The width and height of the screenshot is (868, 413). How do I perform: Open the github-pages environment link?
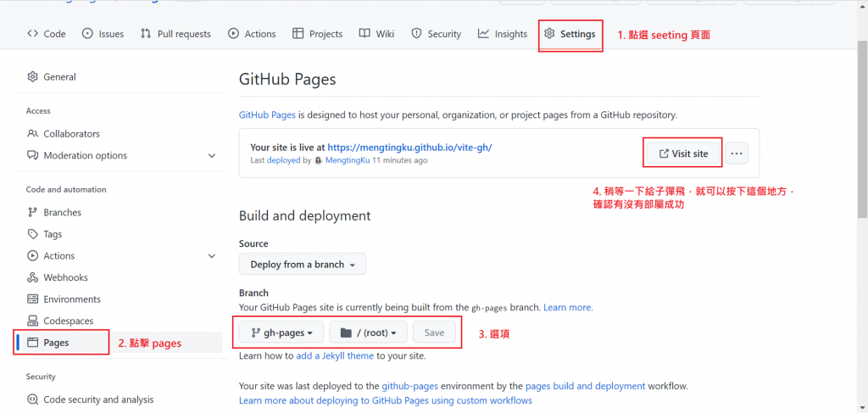point(410,386)
